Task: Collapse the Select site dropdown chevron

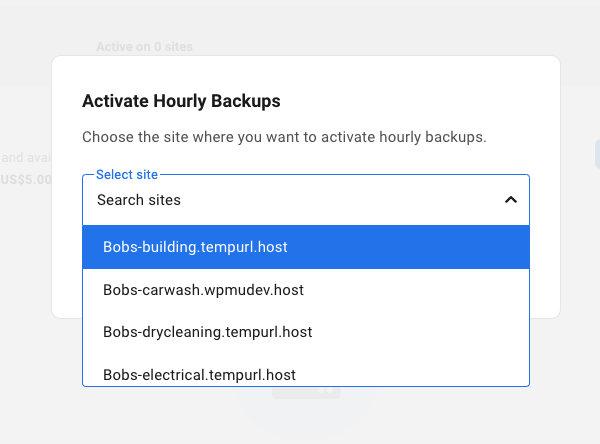Action: [x=510, y=200]
